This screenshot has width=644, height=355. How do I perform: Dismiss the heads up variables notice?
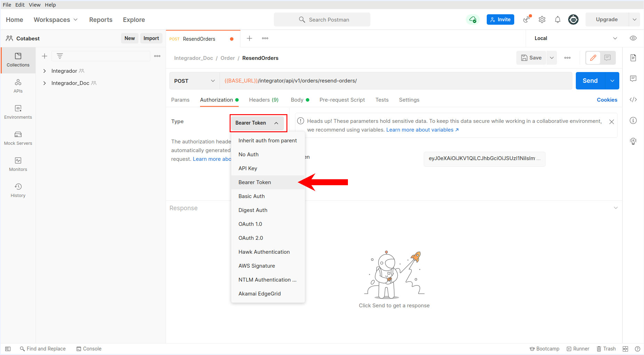tap(612, 122)
